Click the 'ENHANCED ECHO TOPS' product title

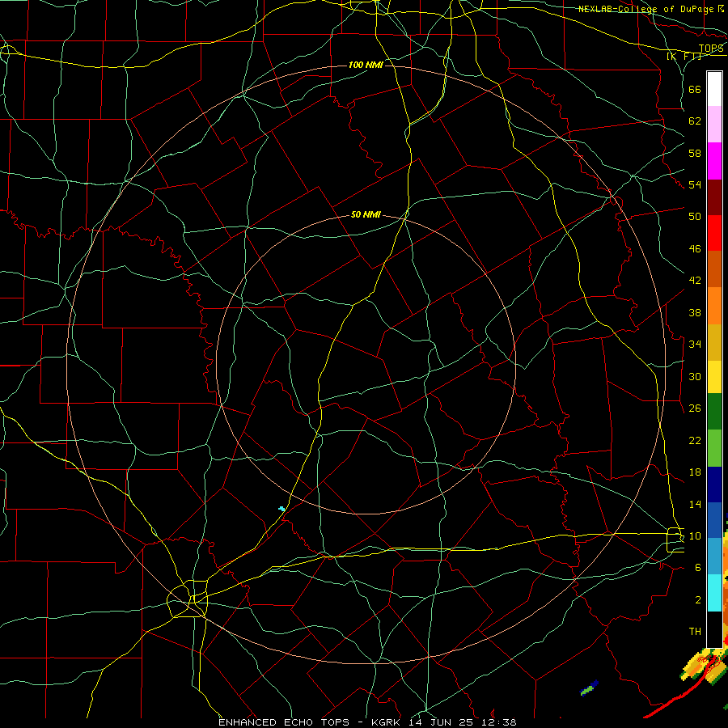pos(284,722)
